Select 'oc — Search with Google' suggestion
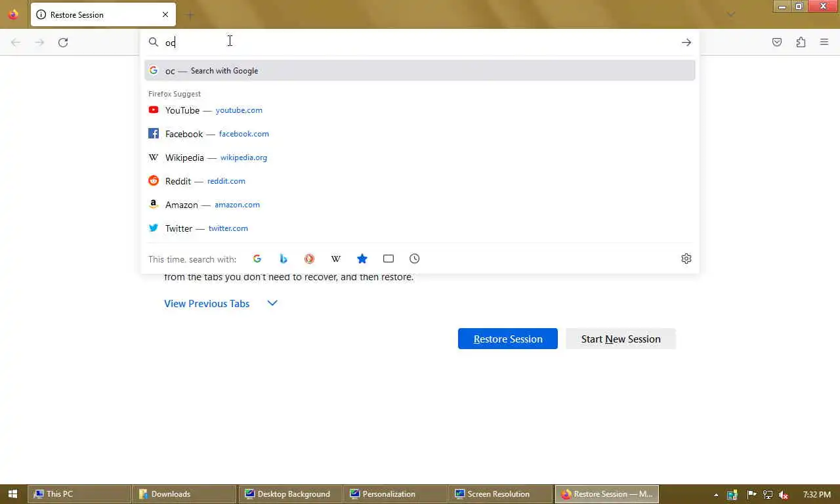This screenshot has width=840, height=504. pyautogui.click(x=420, y=70)
